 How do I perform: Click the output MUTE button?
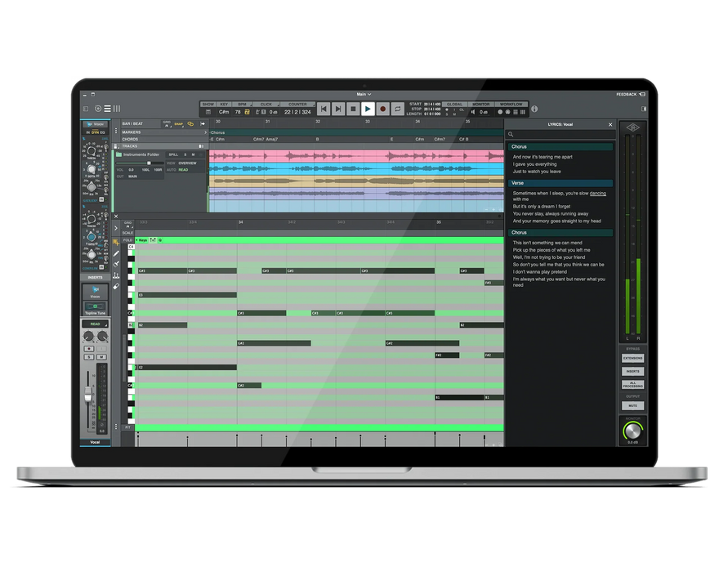coord(632,406)
